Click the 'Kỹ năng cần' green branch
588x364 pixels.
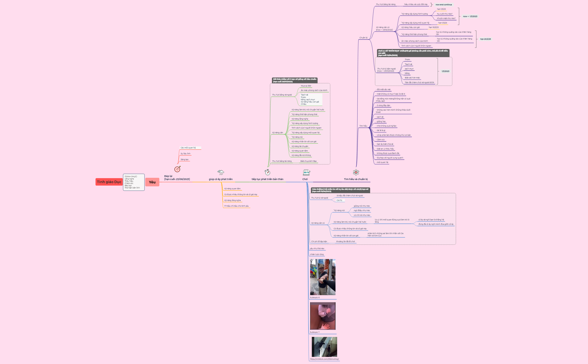(x=277, y=133)
